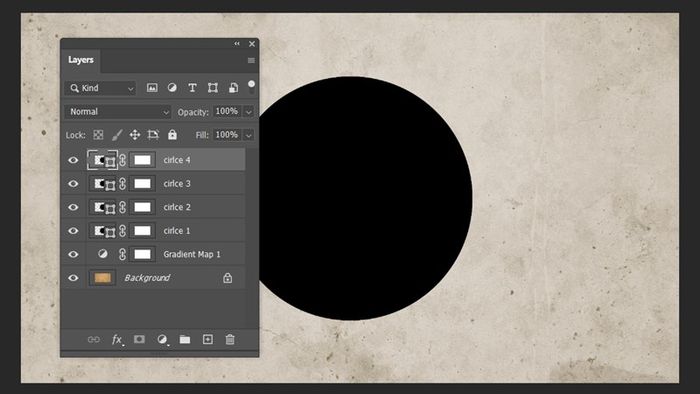Viewport: 700px width, 394px height.
Task: Click the Gradient Map adjustment icon
Action: coord(103,254)
